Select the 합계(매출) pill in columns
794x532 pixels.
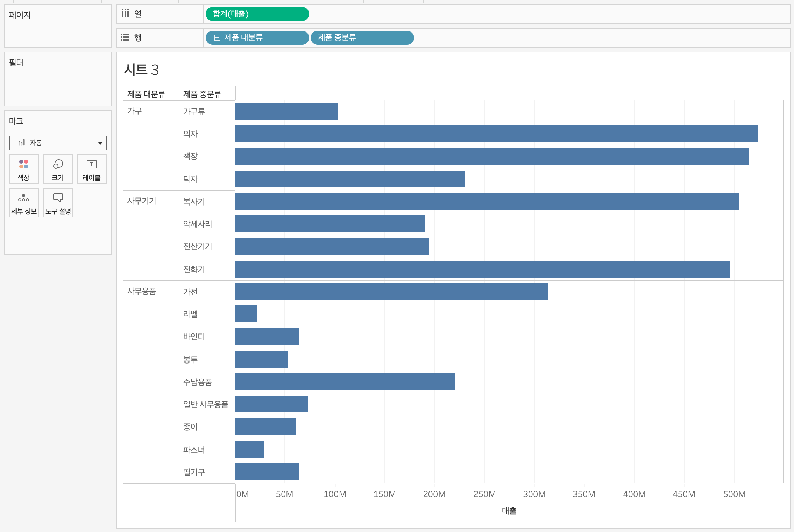pos(257,14)
